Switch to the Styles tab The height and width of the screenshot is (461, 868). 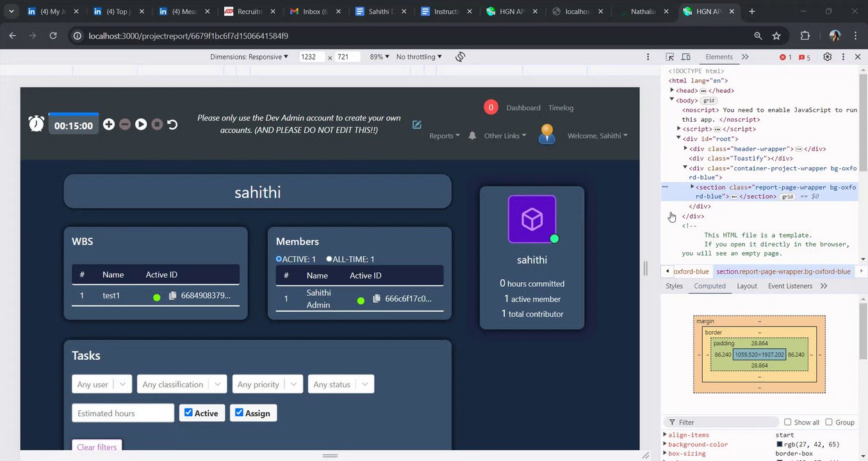pos(674,286)
